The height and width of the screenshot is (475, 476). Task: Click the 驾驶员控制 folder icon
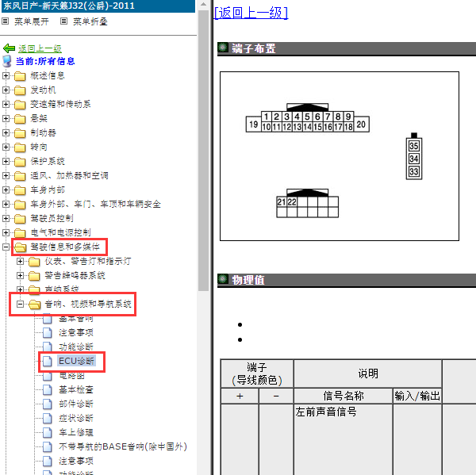click(x=20, y=219)
